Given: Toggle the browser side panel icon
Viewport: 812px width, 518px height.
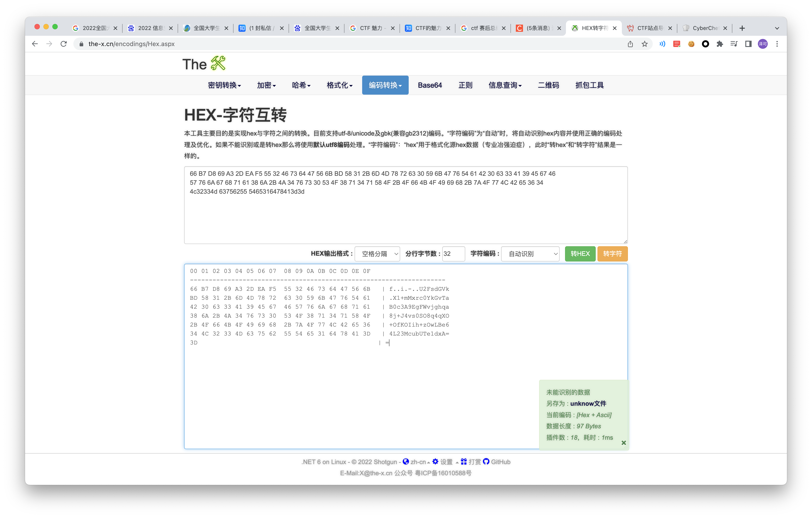Looking at the screenshot, I should point(748,44).
